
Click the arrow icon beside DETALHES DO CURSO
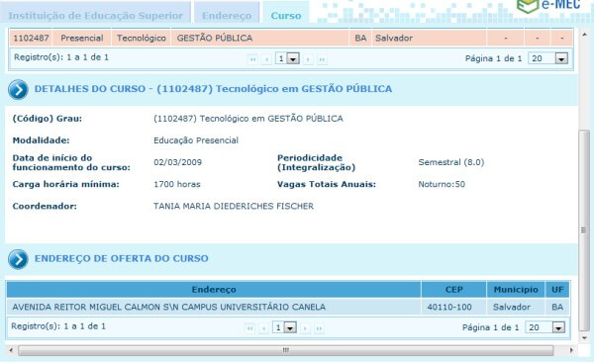tap(18, 90)
